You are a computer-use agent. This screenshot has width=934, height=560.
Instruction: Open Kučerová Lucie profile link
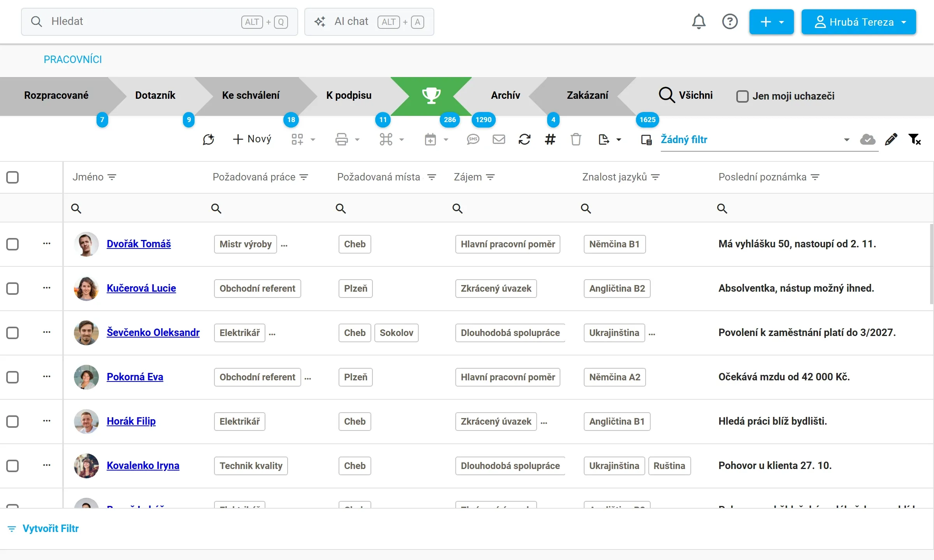141,289
